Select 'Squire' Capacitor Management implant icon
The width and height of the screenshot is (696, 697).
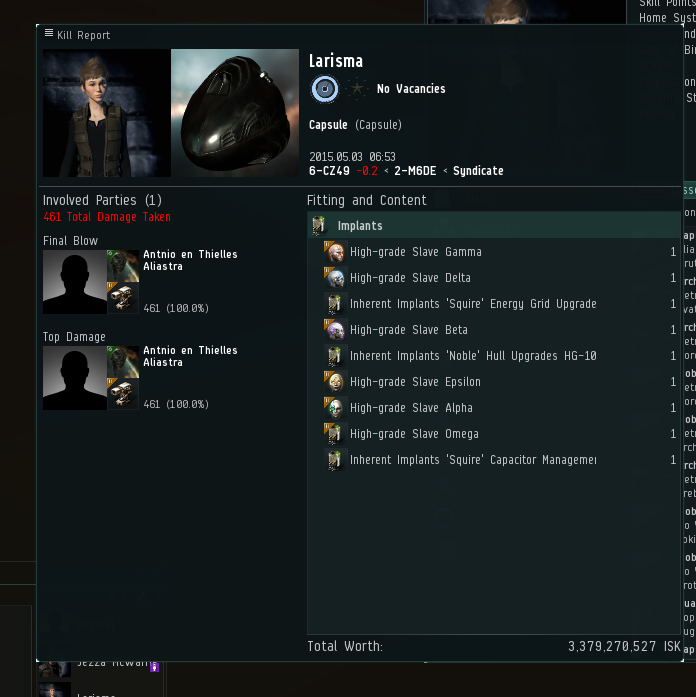tap(335, 460)
